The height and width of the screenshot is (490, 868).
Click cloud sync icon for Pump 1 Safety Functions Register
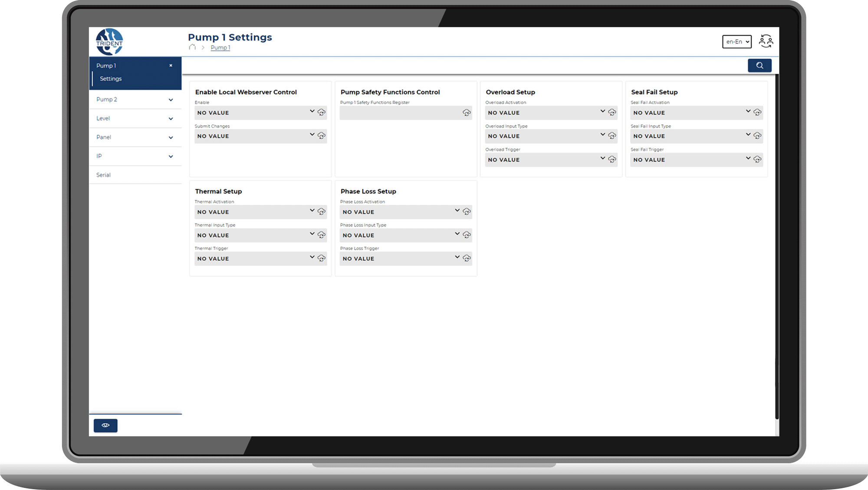click(467, 113)
